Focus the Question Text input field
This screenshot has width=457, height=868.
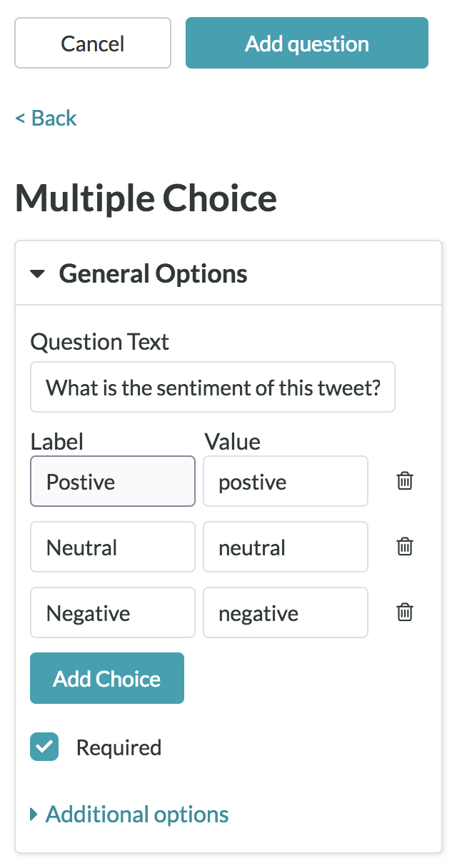click(213, 388)
